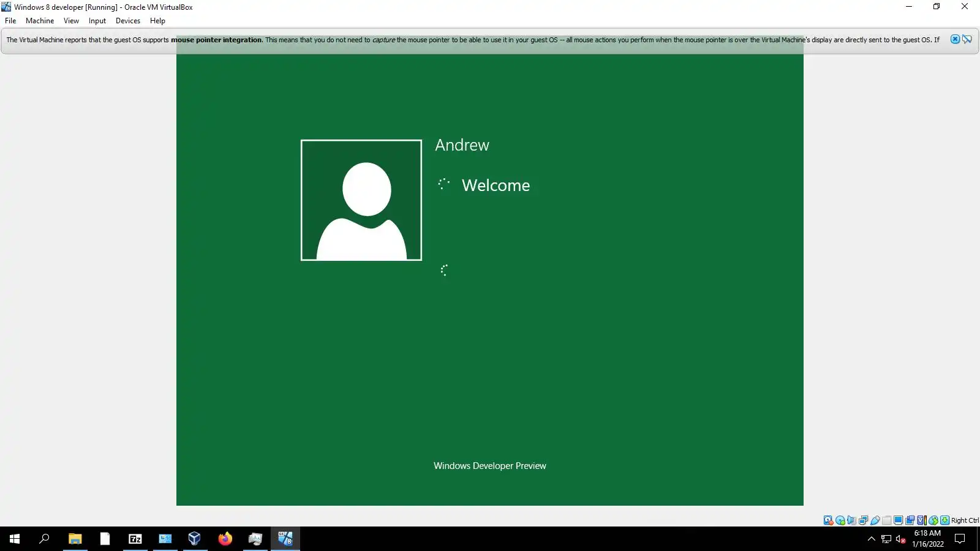Open the Devices menu
The image size is (980, 551).
(128, 21)
